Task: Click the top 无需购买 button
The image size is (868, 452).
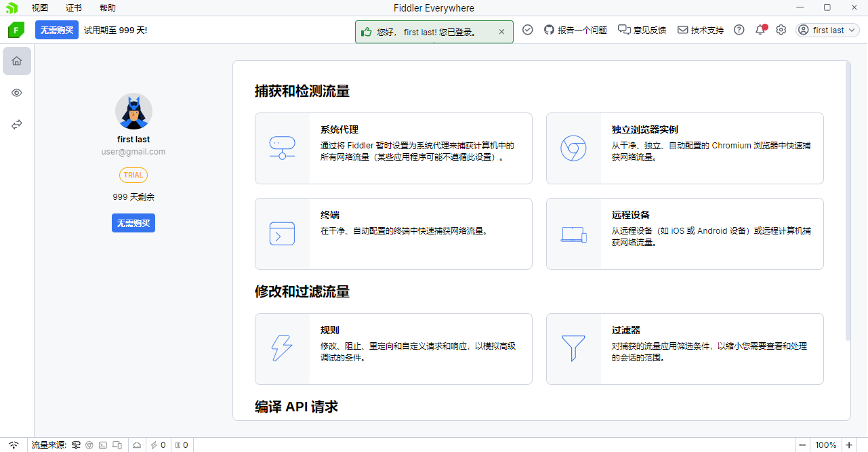Action: click(x=57, y=30)
